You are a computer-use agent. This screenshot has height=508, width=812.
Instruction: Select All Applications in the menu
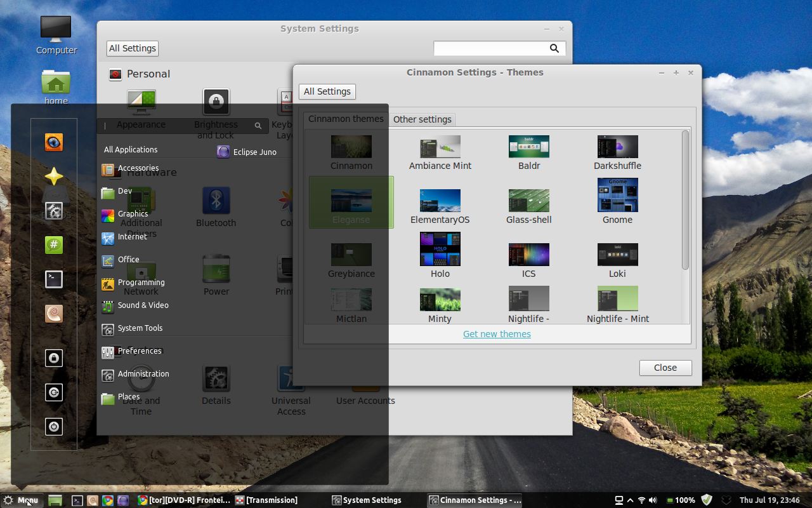131,150
